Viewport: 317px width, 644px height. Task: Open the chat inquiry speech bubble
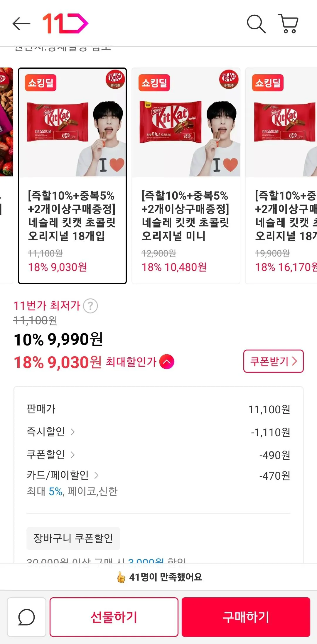point(26,617)
